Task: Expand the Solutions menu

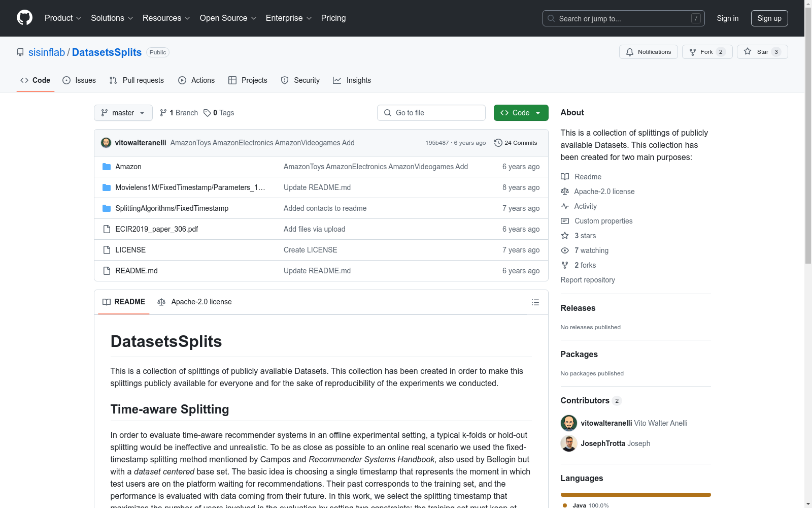Action: 112,18
